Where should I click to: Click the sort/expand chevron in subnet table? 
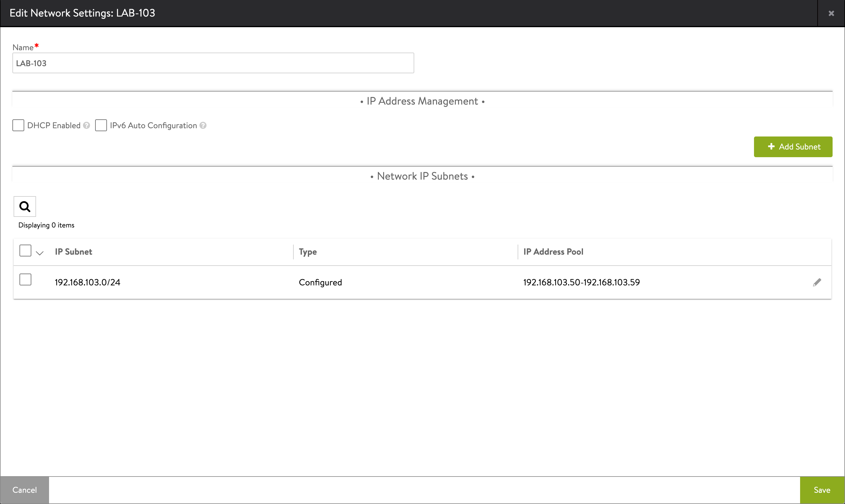(x=39, y=252)
